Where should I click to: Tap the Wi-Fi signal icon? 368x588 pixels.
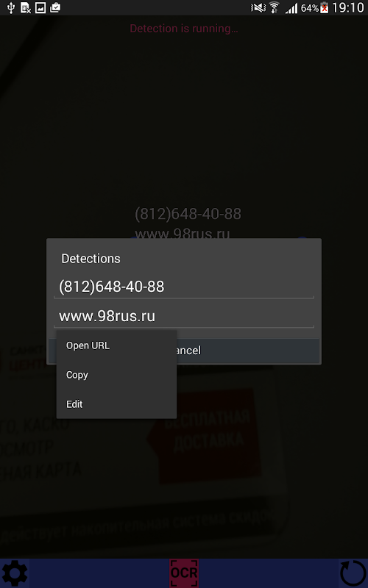point(274,8)
